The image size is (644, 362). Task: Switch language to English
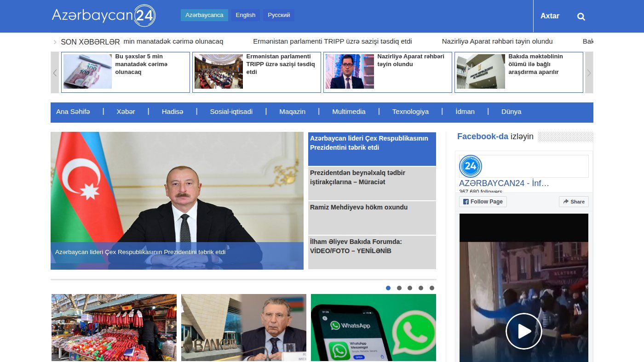tap(246, 15)
